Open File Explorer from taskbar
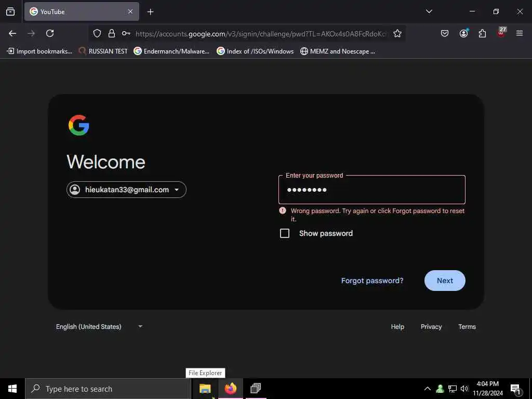 pyautogui.click(x=205, y=389)
